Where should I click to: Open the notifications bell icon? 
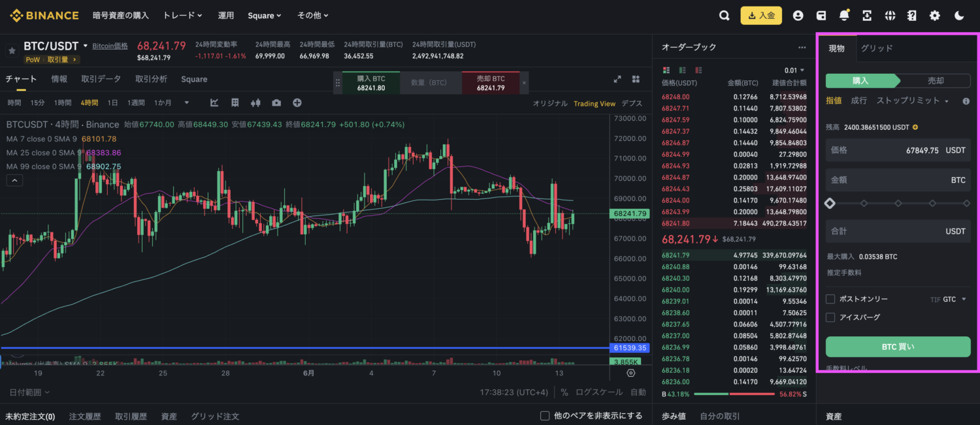tap(844, 16)
